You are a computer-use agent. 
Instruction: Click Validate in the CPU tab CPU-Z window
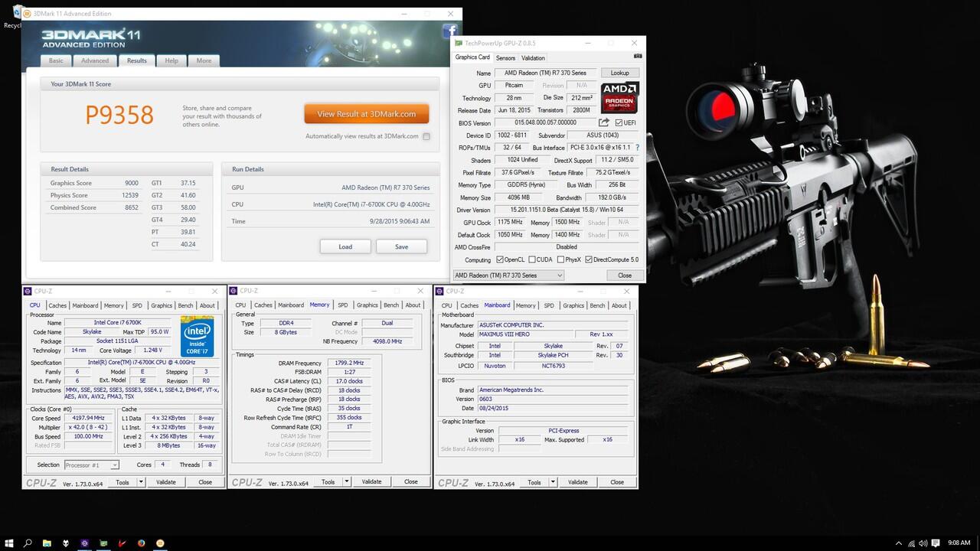click(165, 482)
